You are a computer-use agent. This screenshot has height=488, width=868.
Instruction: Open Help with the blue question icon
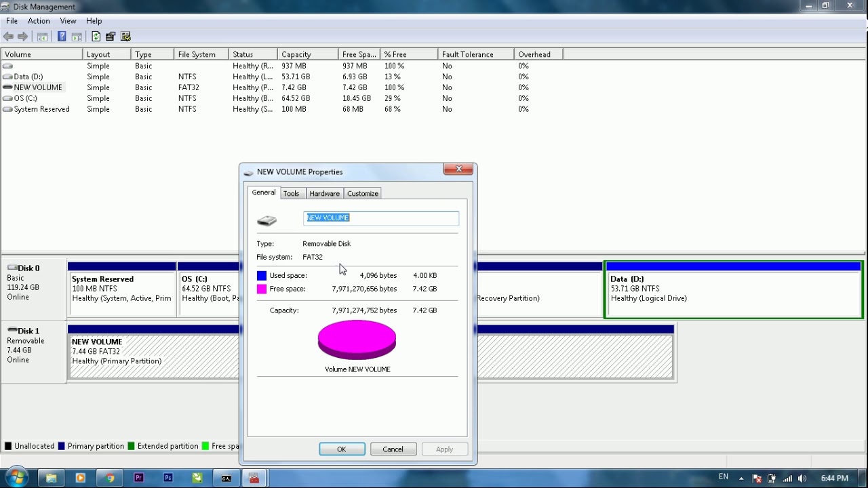[62, 37]
